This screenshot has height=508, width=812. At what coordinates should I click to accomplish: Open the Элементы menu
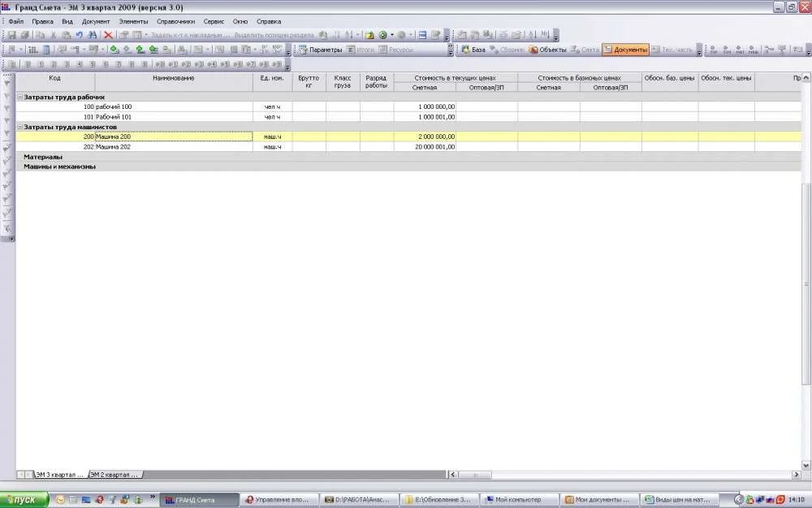pyautogui.click(x=133, y=21)
